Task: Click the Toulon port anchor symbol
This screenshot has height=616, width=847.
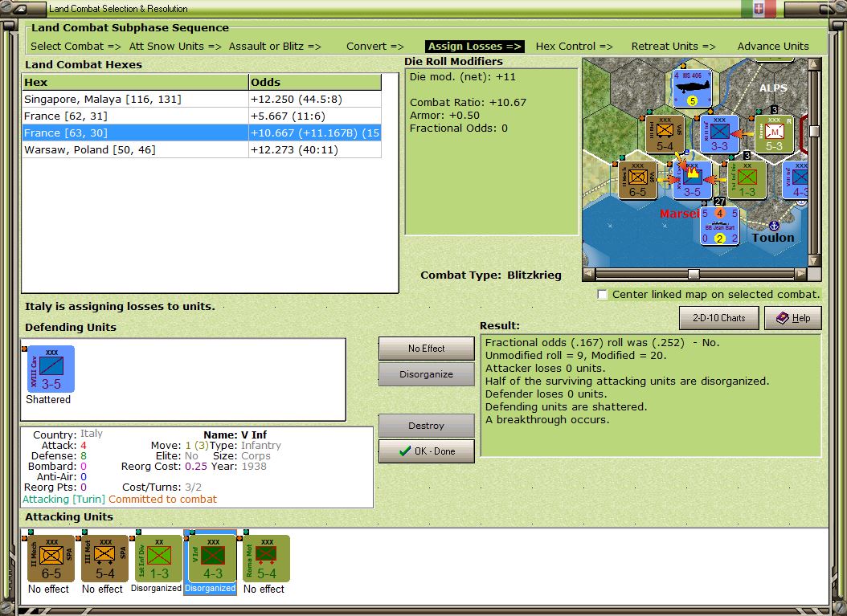Action: pyautogui.click(x=774, y=225)
